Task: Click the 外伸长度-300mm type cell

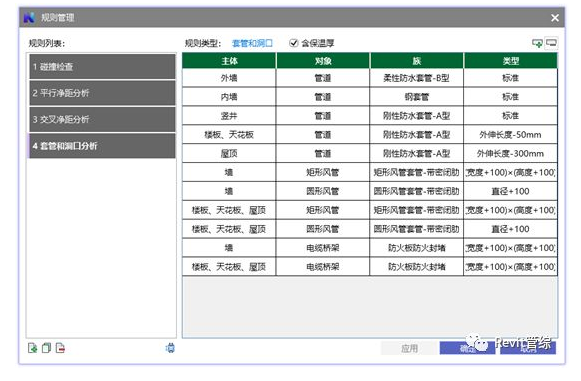Action: coord(510,153)
